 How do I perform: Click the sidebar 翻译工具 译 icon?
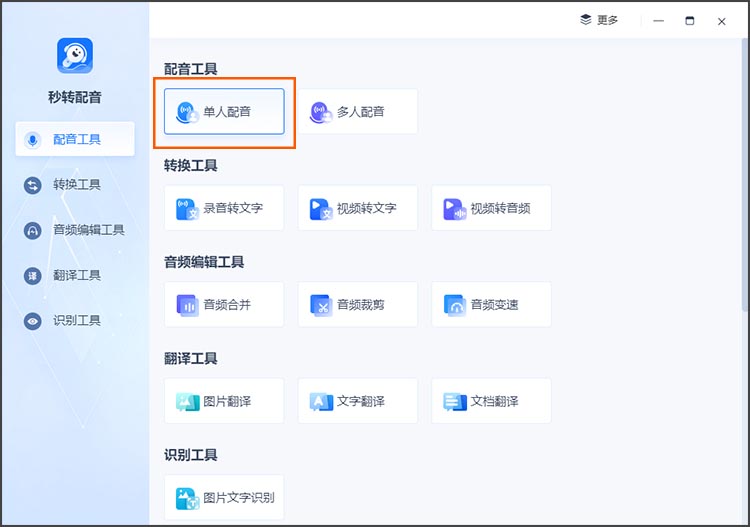click(x=33, y=276)
